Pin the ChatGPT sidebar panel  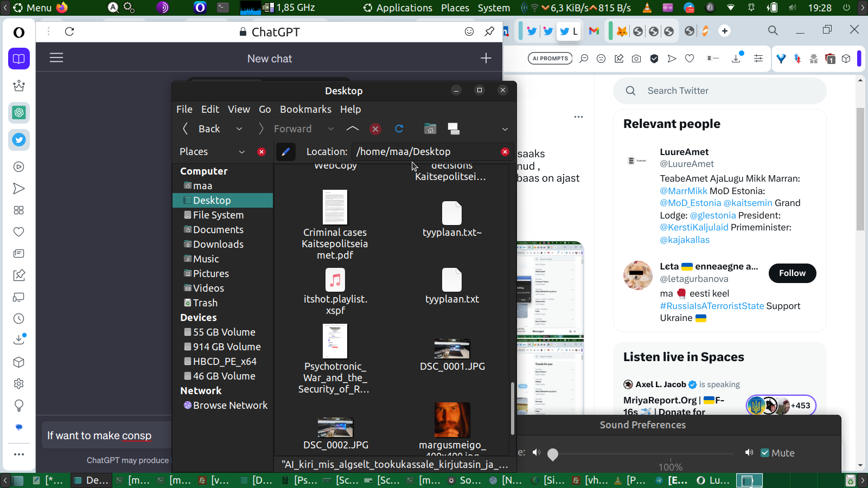(489, 31)
